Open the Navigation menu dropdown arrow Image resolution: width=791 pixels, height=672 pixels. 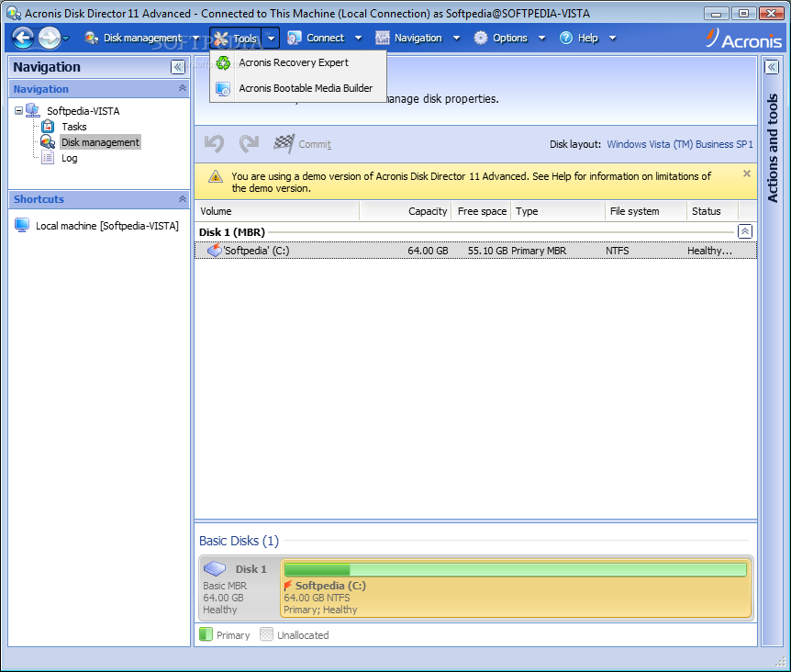(457, 38)
